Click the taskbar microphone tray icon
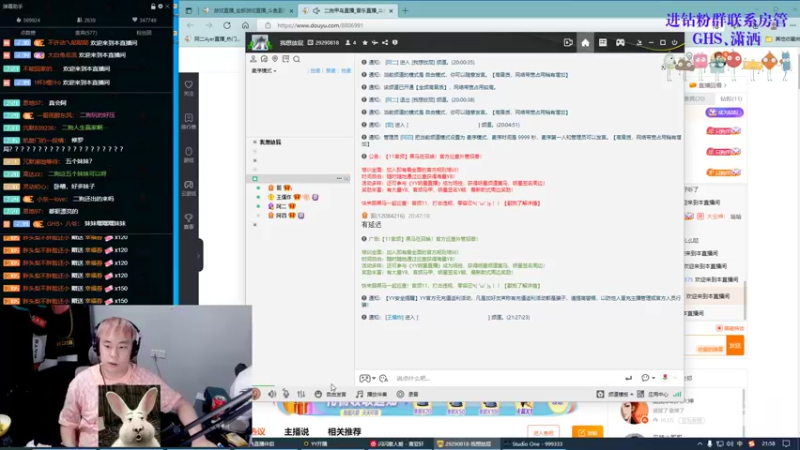The image size is (800, 450). pyautogui.click(x=710, y=444)
